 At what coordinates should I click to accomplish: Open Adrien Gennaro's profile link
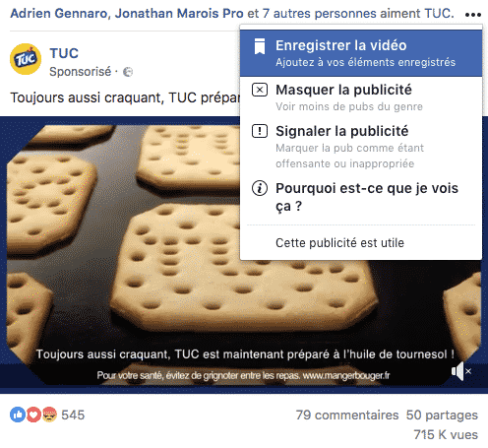point(59,14)
